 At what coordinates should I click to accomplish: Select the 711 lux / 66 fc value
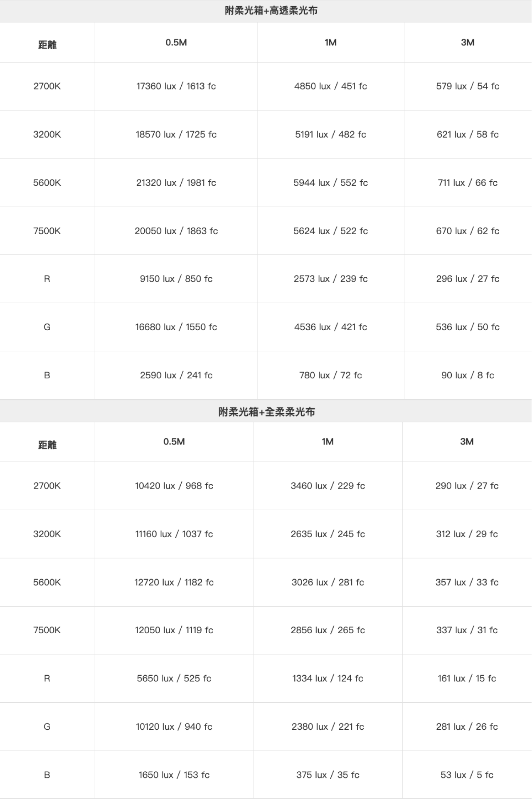[468, 183]
